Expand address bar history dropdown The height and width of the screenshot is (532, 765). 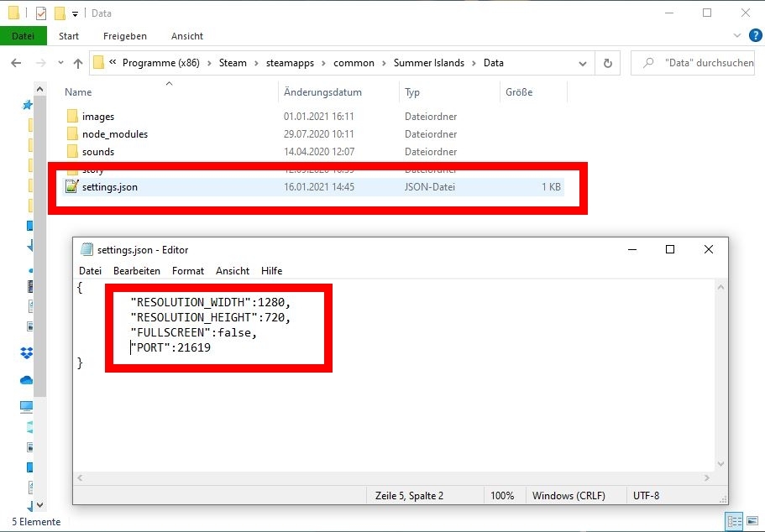(583, 63)
